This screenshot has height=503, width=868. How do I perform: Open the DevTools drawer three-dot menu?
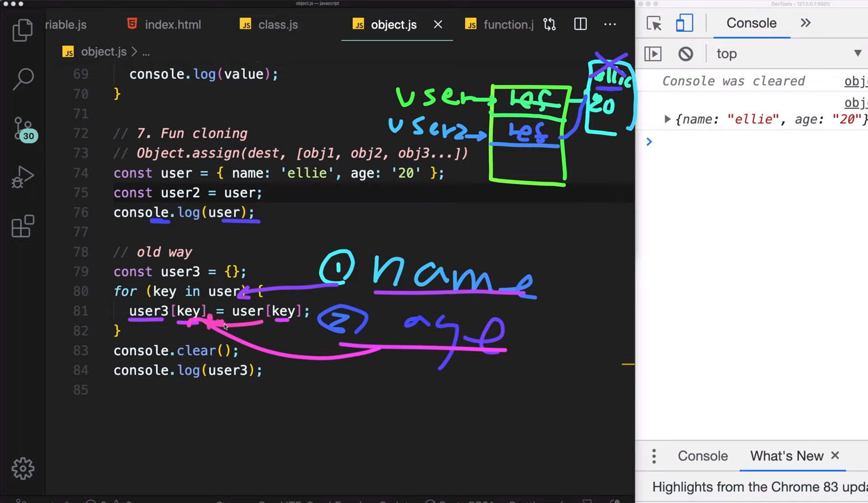pyautogui.click(x=654, y=456)
